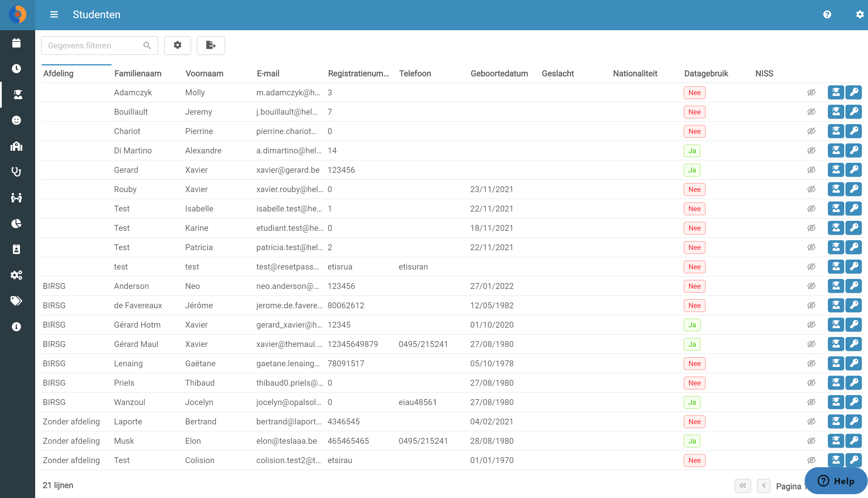Open student profile for Xavier Rouby
Image resolution: width=868 pixels, height=498 pixels.
(x=836, y=189)
